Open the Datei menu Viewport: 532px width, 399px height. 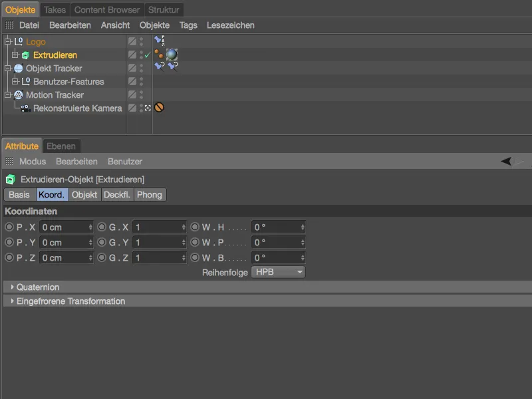[29, 25]
